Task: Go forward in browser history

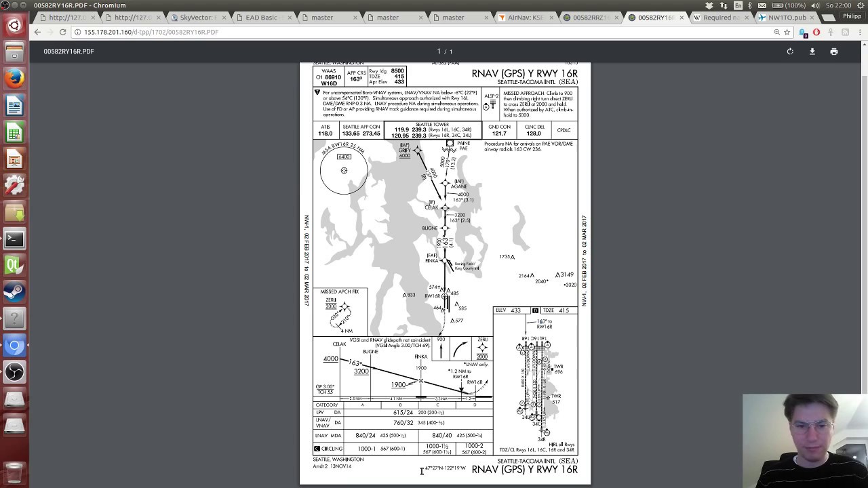Action: click(50, 32)
